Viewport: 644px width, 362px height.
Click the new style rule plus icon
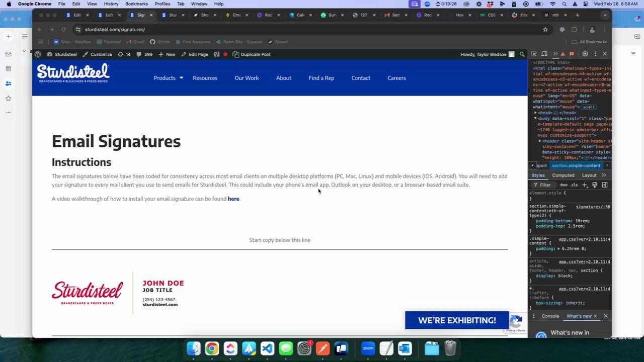[x=585, y=185]
